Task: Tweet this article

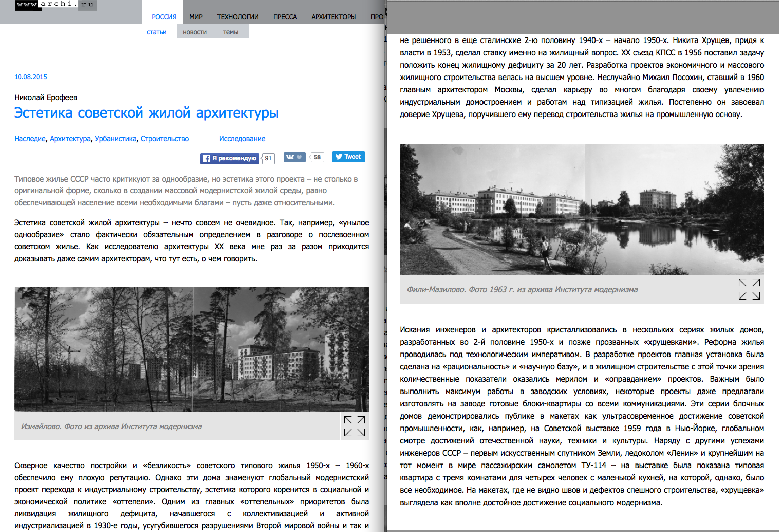Action: coord(348,157)
